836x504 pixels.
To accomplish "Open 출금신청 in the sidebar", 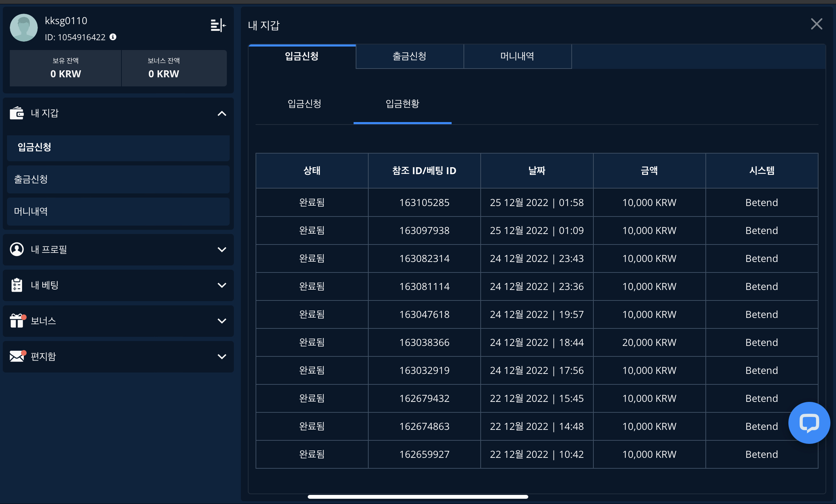I will (118, 179).
